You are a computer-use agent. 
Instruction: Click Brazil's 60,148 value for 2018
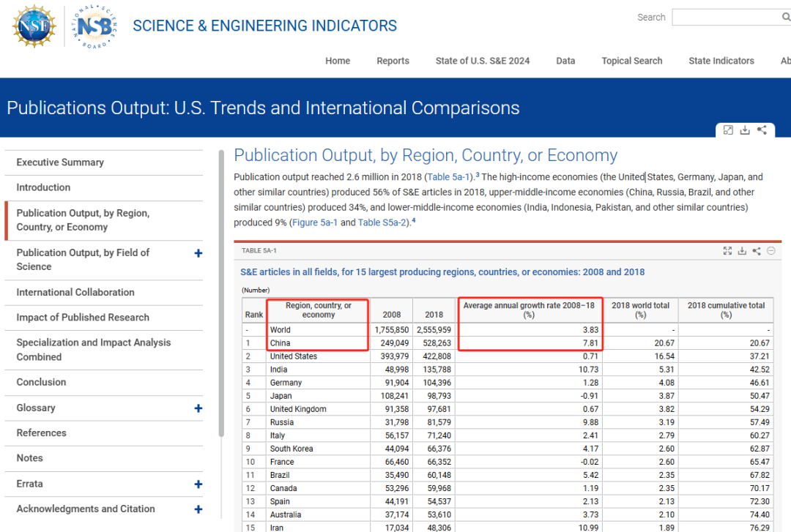[439, 475]
